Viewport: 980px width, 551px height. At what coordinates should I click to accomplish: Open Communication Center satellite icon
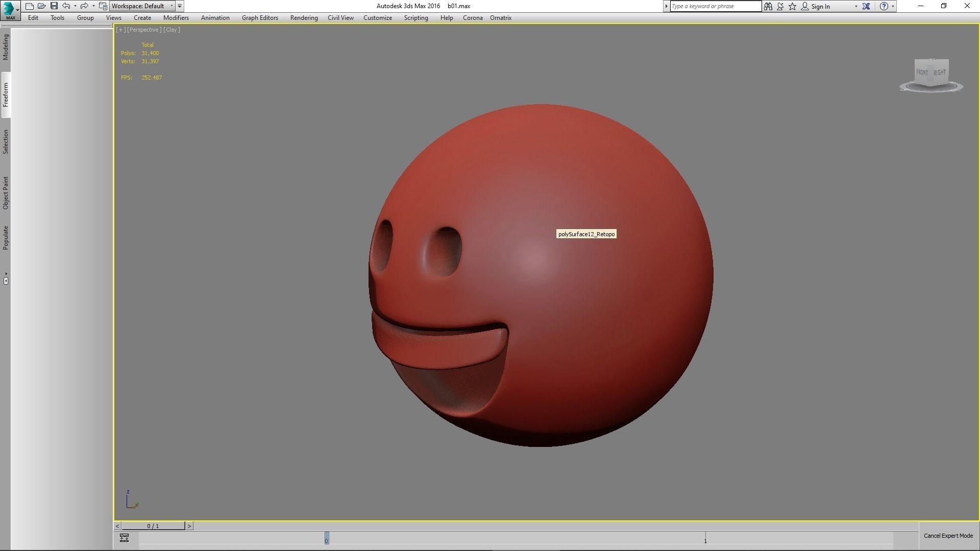pos(780,6)
